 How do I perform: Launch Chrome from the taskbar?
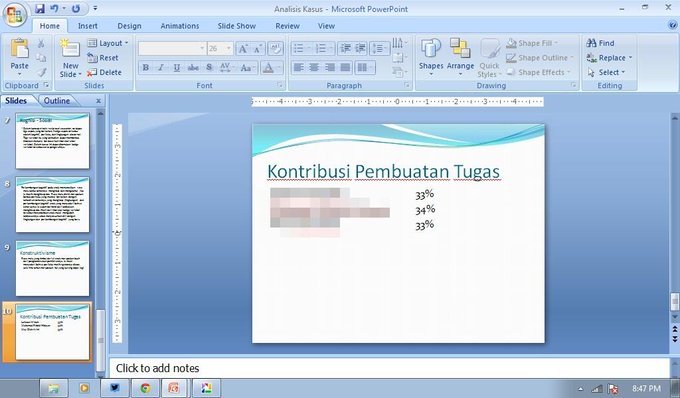[x=145, y=388]
